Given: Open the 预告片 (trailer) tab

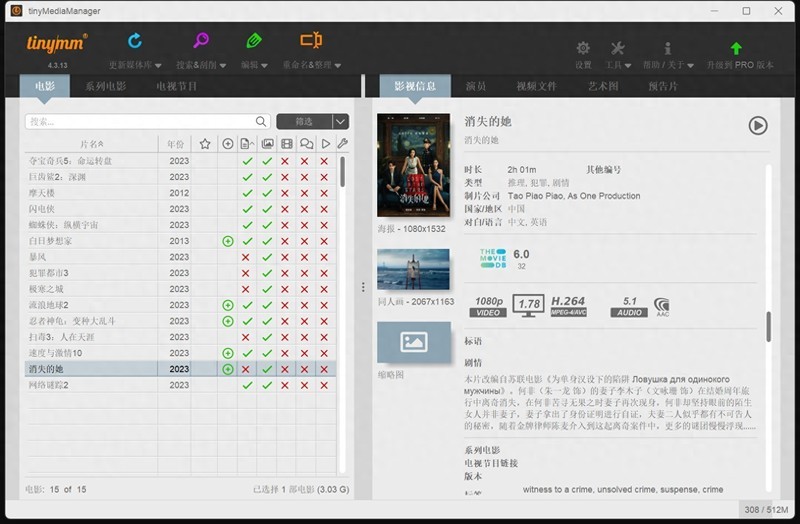Looking at the screenshot, I should coord(663,86).
